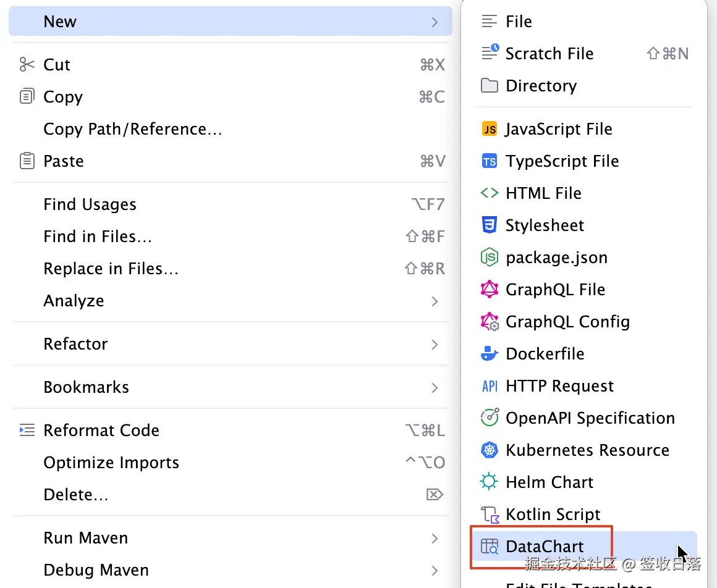Click the Delete key shortcut icon

click(x=435, y=494)
